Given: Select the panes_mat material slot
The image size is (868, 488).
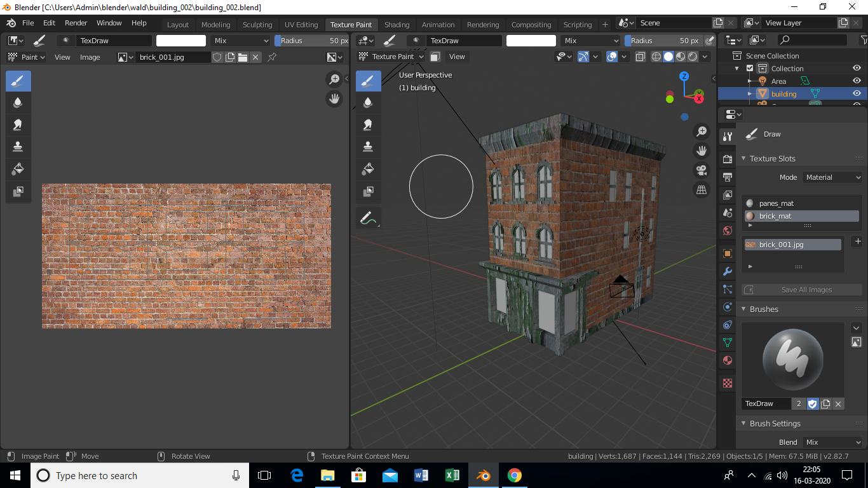Looking at the screenshot, I should 801,203.
